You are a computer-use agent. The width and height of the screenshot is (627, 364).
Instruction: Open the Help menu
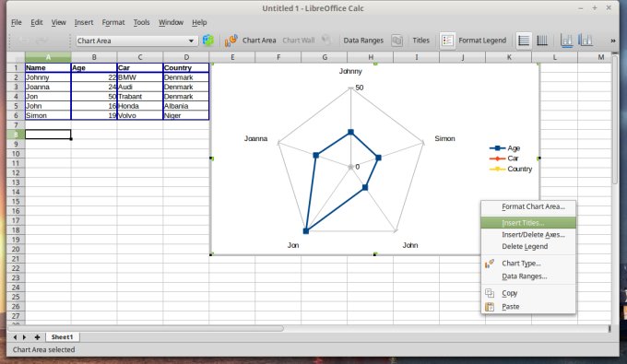[x=199, y=22]
